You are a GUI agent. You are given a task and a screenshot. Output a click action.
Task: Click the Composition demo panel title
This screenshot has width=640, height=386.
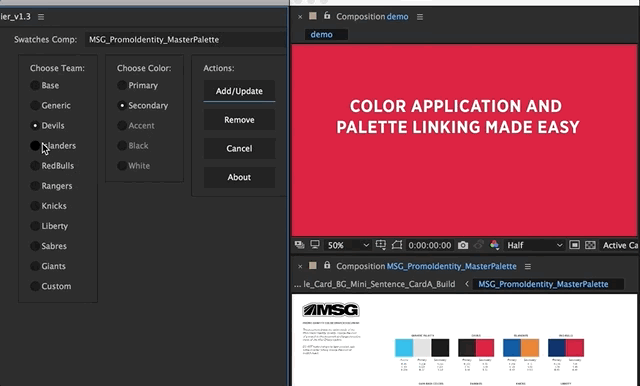372,17
